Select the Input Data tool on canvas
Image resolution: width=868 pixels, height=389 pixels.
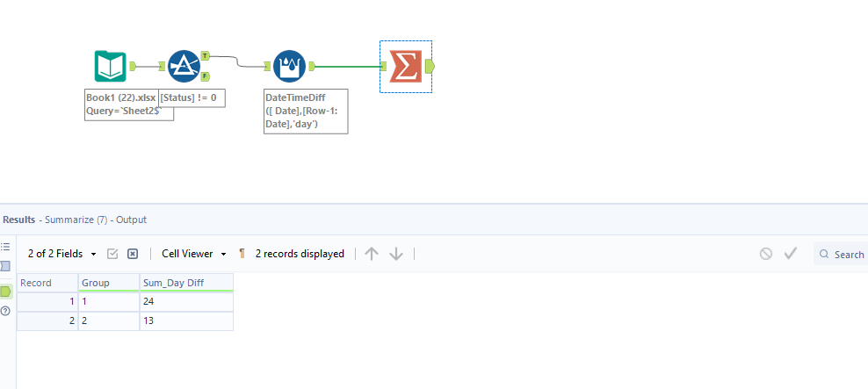click(110, 67)
